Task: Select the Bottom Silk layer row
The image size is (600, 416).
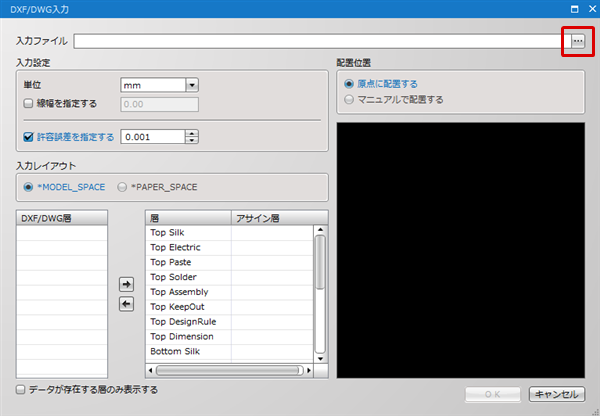Action: [230, 352]
